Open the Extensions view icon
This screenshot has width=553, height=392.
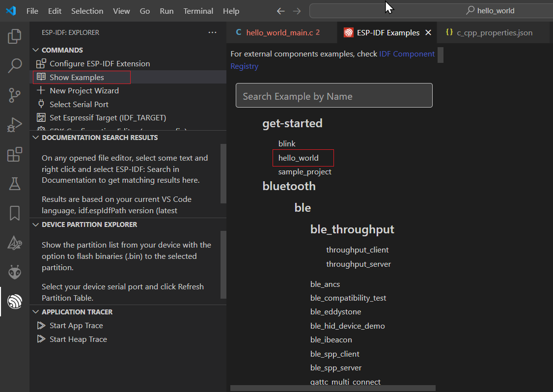14,154
